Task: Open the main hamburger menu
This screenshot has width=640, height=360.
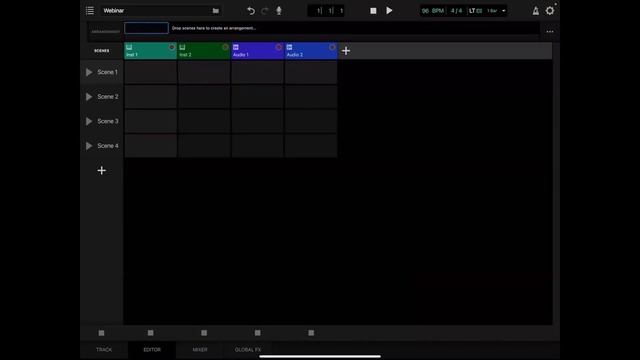Action: pyautogui.click(x=90, y=11)
